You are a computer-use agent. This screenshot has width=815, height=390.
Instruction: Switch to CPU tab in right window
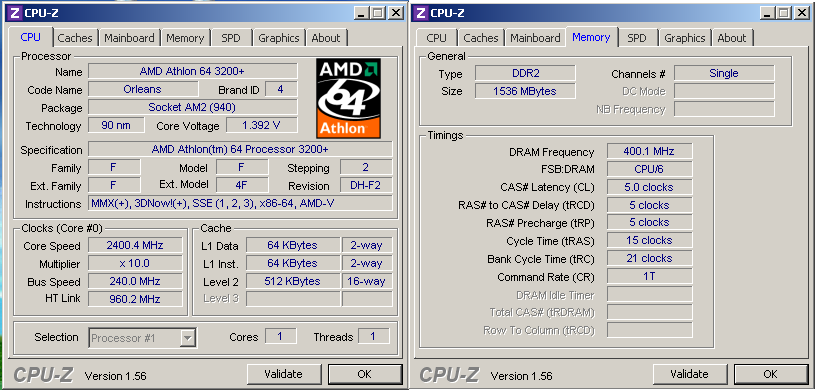click(x=436, y=38)
